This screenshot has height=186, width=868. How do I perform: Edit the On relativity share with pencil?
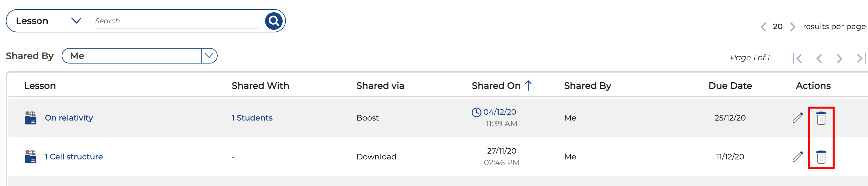pos(797,118)
